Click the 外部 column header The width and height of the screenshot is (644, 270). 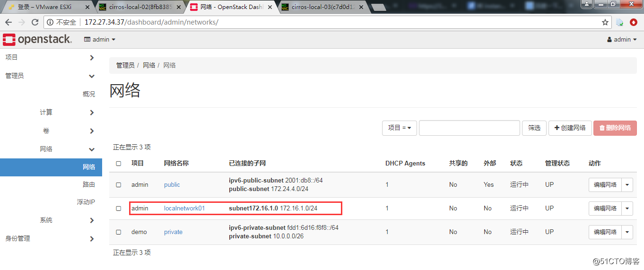pyautogui.click(x=490, y=164)
